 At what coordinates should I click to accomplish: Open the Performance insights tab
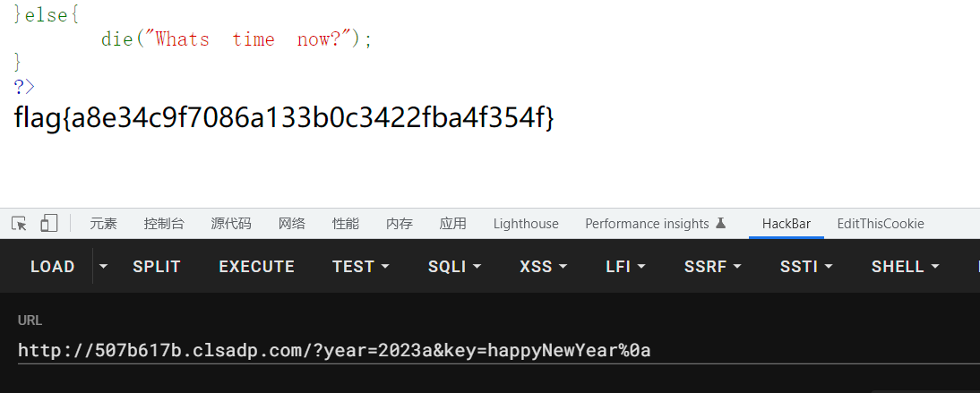pyautogui.click(x=655, y=224)
